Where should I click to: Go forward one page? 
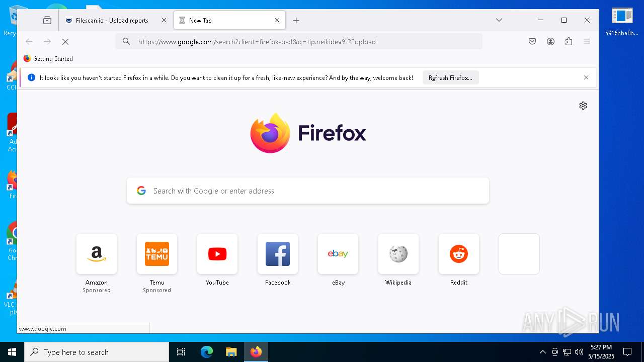click(47, 42)
